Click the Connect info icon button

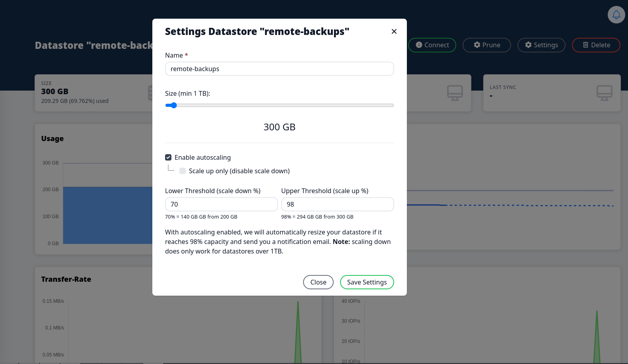pyautogui.click(x=432, y=45)
